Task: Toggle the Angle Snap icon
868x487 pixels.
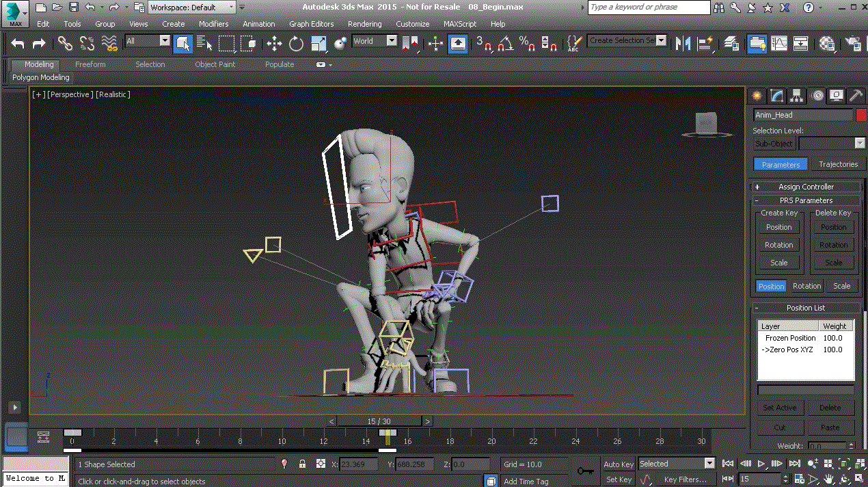Action: [505, 44]
